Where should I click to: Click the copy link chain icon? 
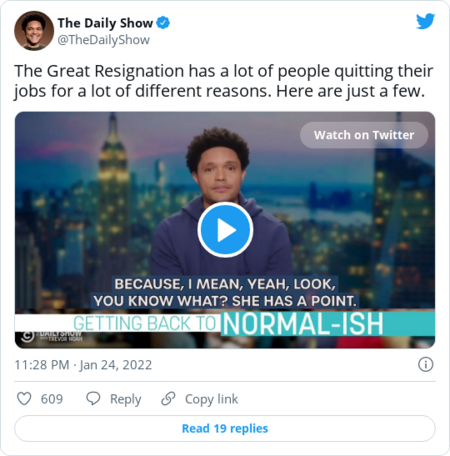point(168,399)
